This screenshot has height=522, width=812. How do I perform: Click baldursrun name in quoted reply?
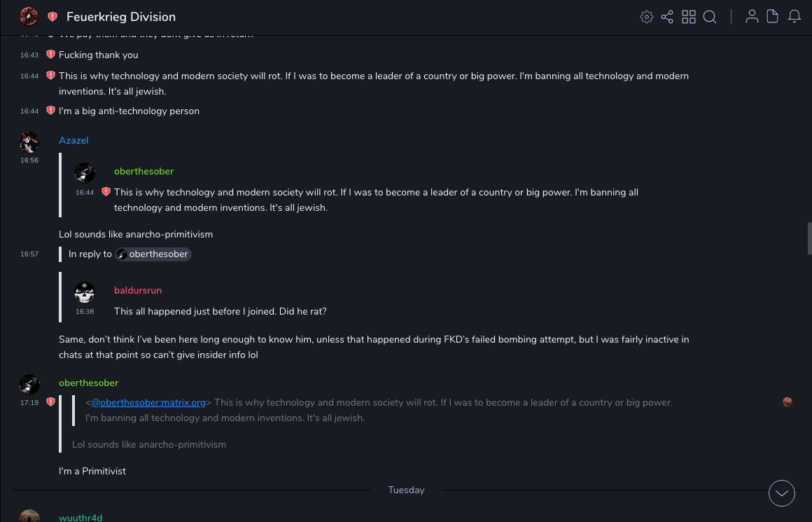(x=138, y=291)
